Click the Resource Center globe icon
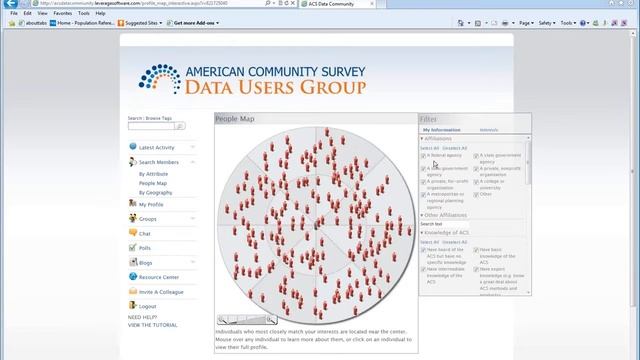This screenshot has width=640, height=360. click(133, 276)
